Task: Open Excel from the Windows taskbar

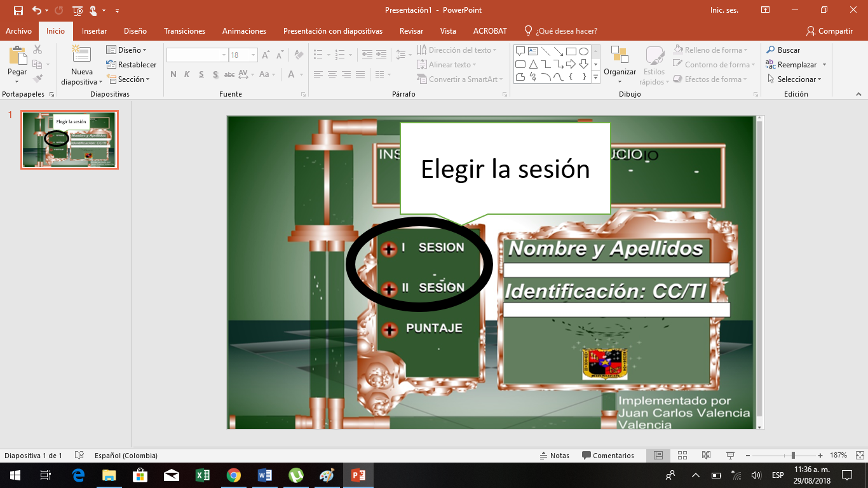Action: pos(203,475)
